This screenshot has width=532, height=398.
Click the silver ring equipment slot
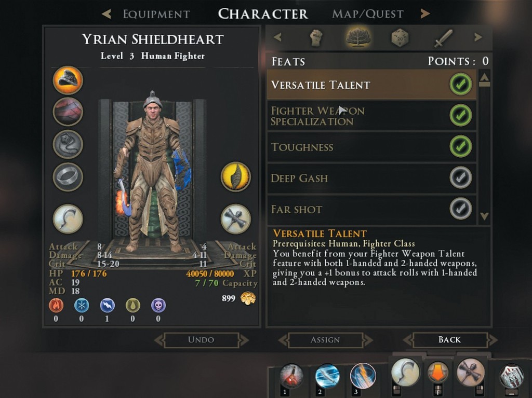pyautogui.click(x=68, y=177)
